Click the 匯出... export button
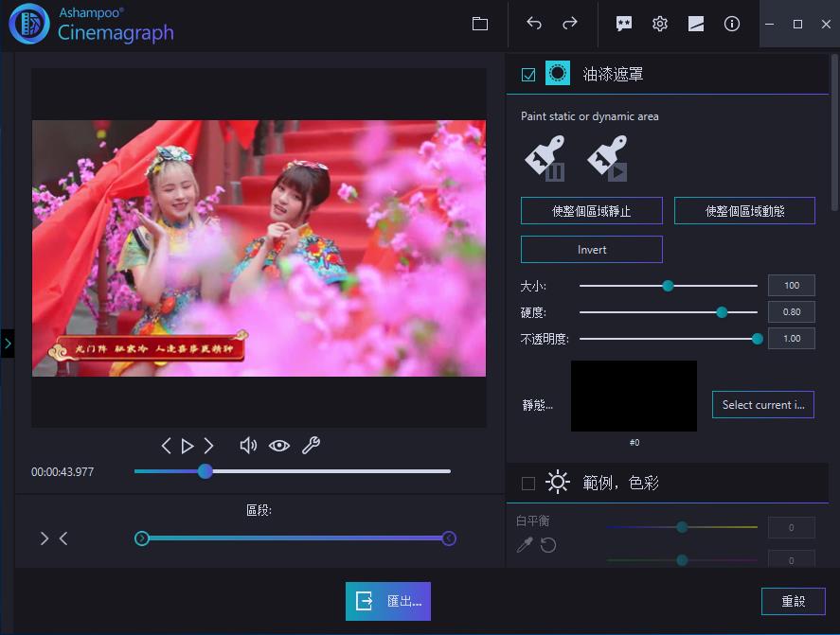This screenshot has width=840, height=635. (388, 601)
